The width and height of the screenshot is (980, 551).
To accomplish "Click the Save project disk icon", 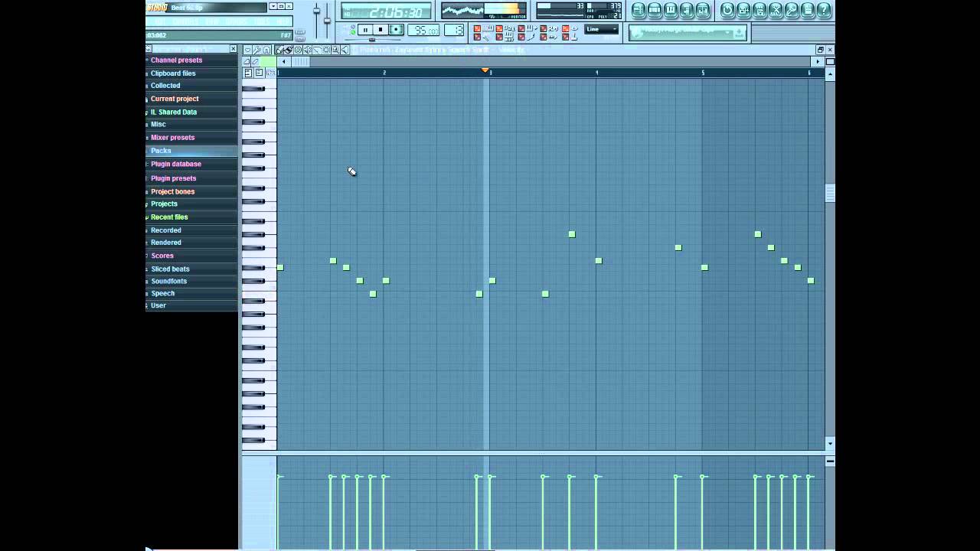I will pos(743,10).
